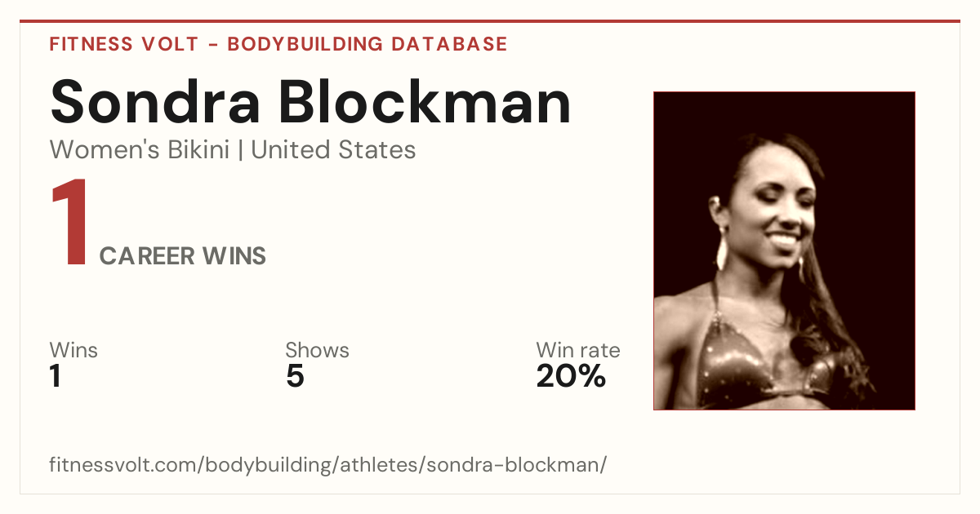Click the Sondra Blockman name heading

(310, 102)
